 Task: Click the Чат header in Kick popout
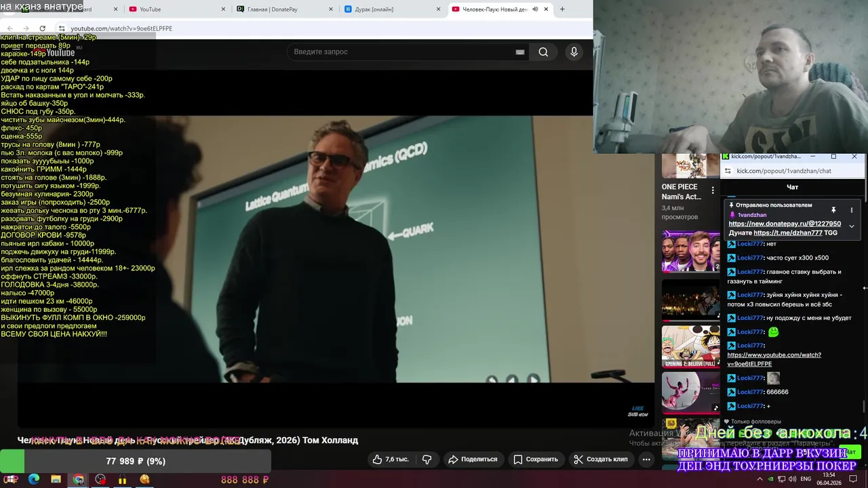pos(792,187)
